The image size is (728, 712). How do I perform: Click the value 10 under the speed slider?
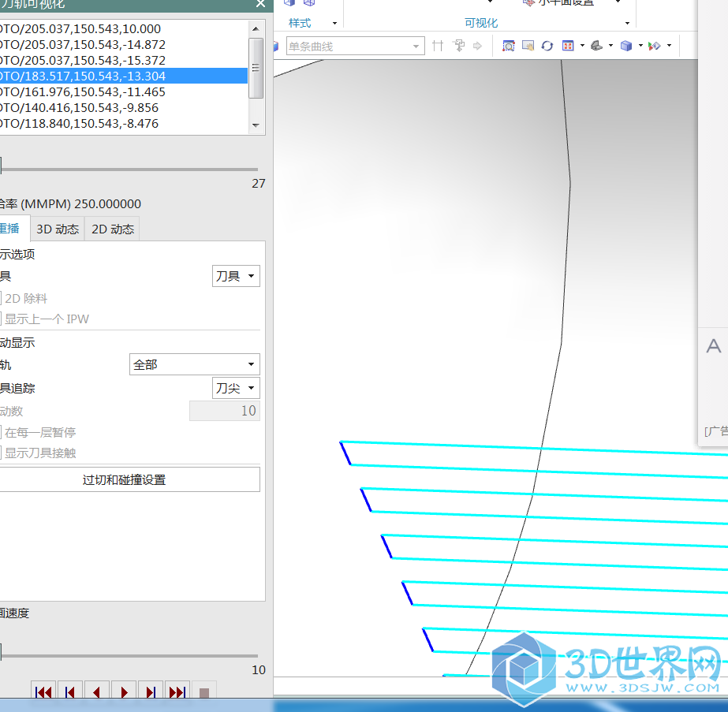point(259,669)
